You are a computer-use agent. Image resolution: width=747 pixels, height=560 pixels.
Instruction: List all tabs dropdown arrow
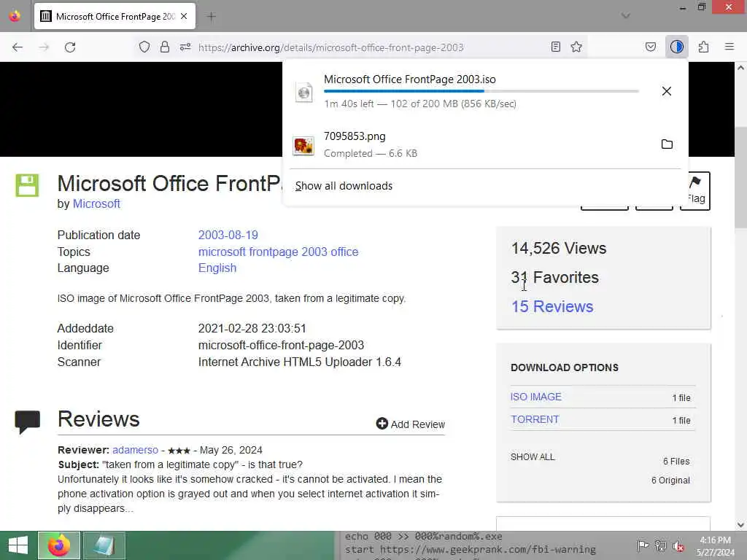[625, 16]
